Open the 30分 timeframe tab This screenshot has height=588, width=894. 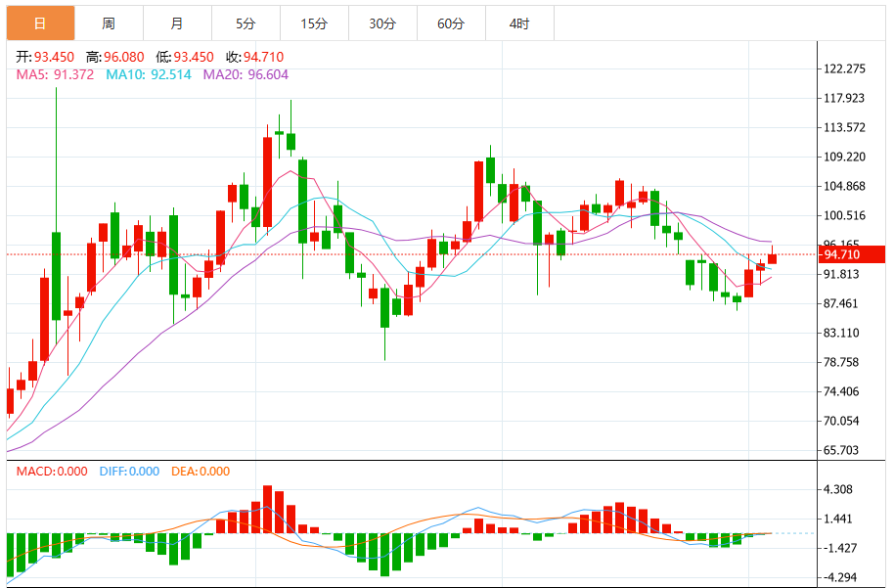[x=382, y=23]
